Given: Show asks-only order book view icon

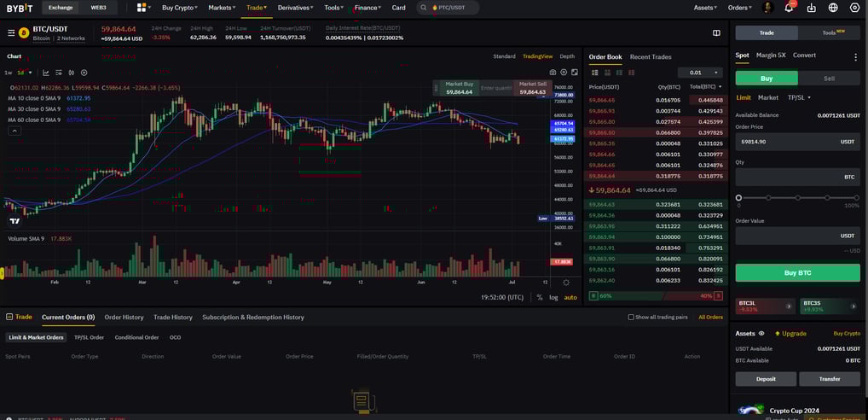Looking at the screenshot, I should pos(632,73).
